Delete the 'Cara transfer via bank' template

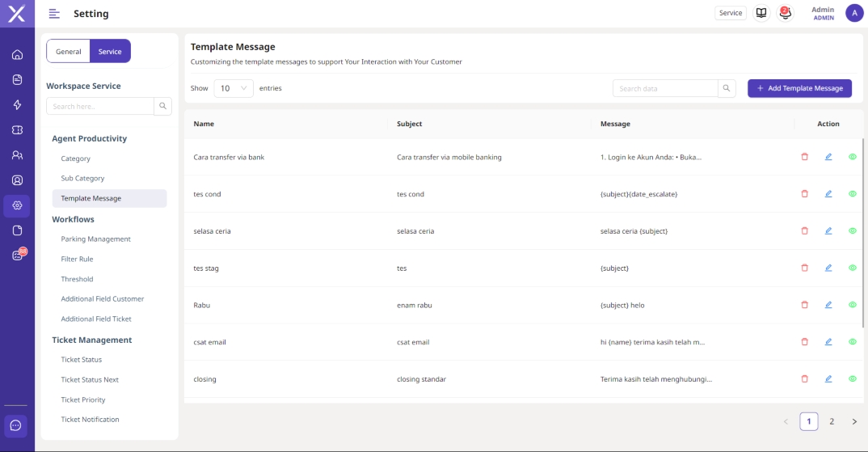[x=804, y=157]
